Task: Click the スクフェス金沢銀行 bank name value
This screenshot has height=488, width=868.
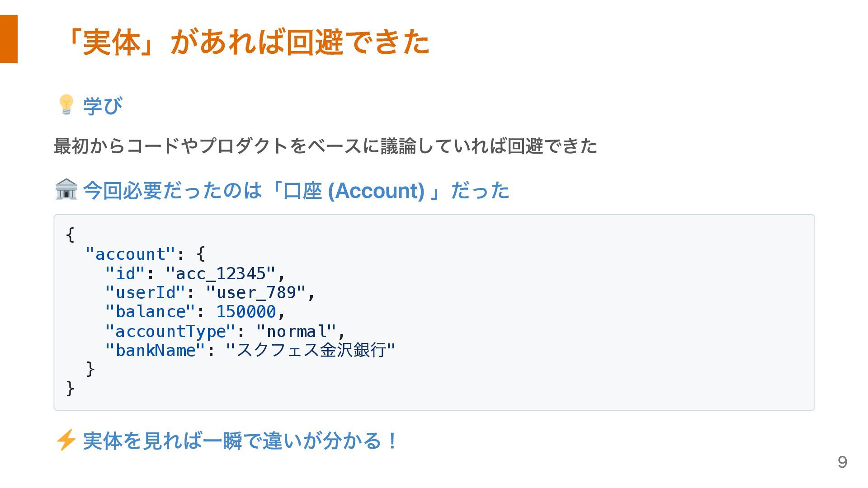Action: click(x=310, y=350)
